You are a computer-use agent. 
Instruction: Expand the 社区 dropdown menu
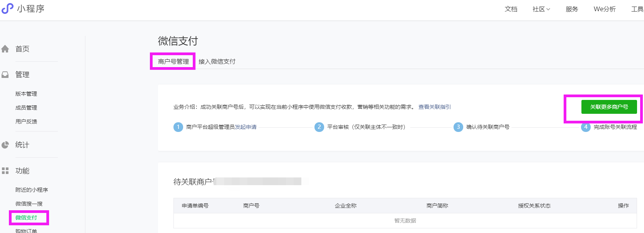point(541,9)
